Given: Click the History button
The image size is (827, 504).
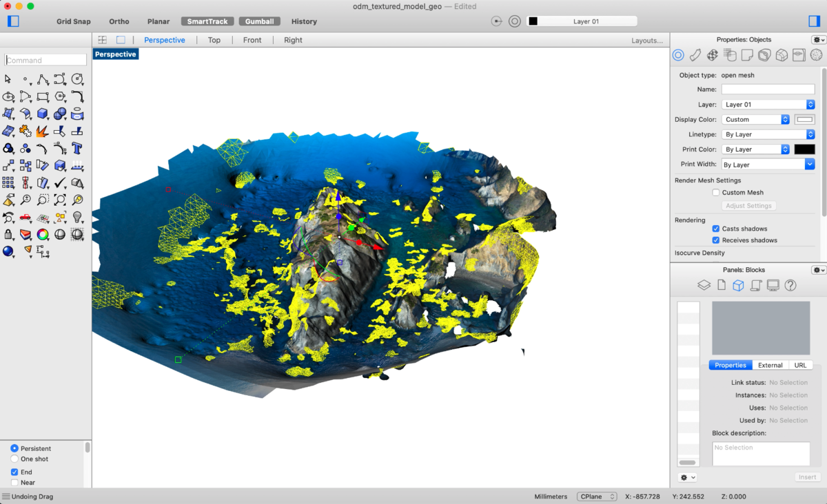Looking at the screenshot, I should [x=304, y=21].
